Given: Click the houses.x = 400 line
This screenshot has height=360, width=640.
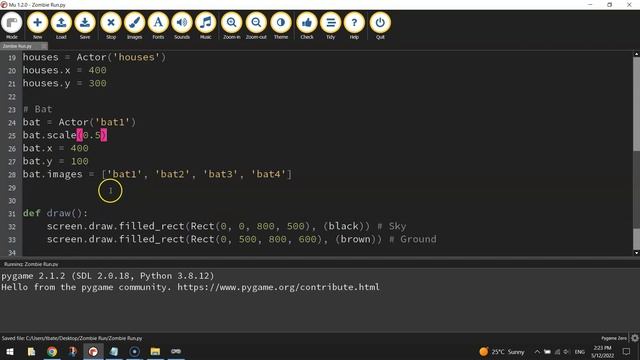Looking at the screenshot, I should [64, 70].
